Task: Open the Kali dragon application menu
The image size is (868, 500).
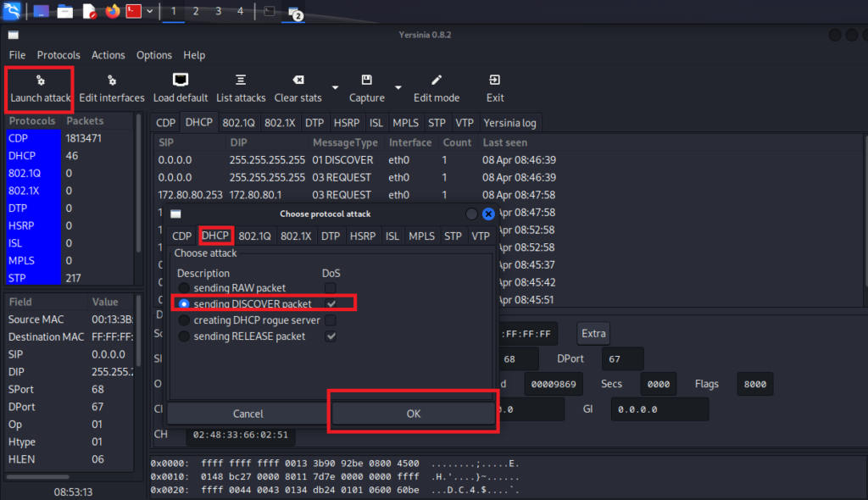Action: [x=12, y=10]
